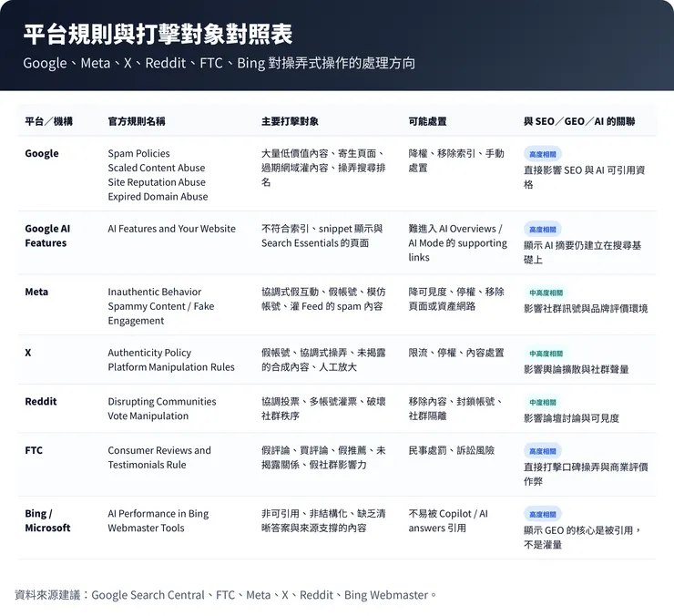Click 高度相關 badge in Google row

543,154
